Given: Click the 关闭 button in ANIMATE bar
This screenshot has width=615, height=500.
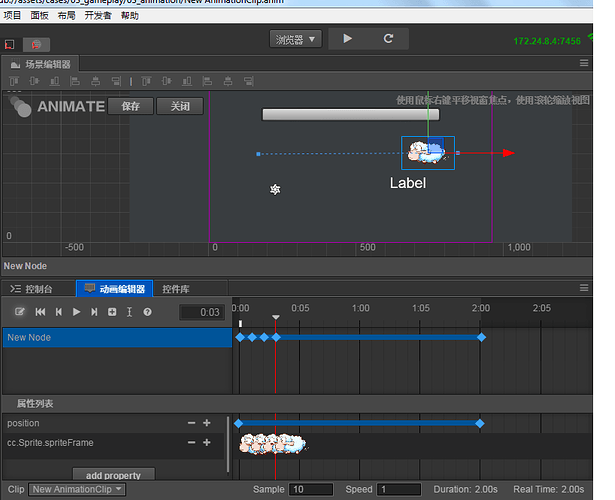Looking at the screenshot, I should tap(180, 106).
